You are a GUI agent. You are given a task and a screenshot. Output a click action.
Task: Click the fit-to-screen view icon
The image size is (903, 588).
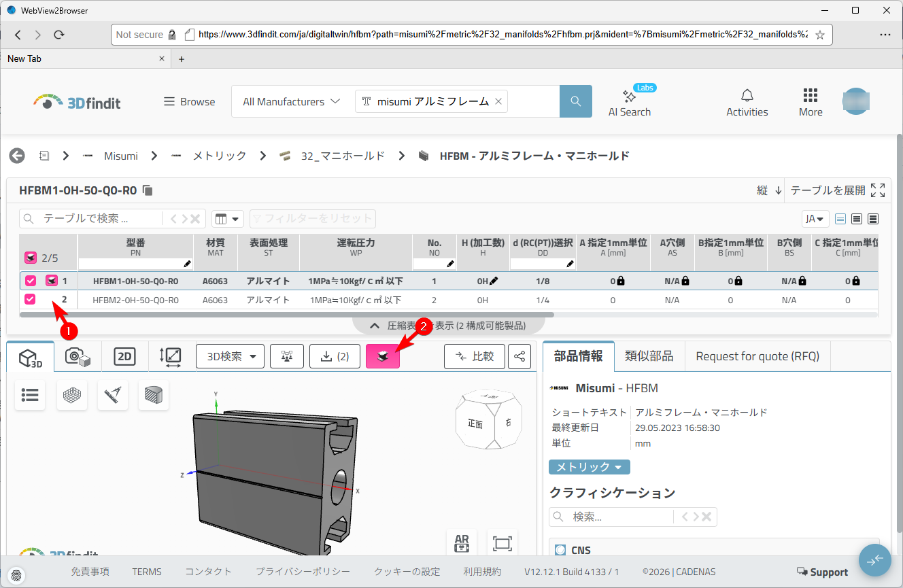pyautogui.click(x=502, y=543)
